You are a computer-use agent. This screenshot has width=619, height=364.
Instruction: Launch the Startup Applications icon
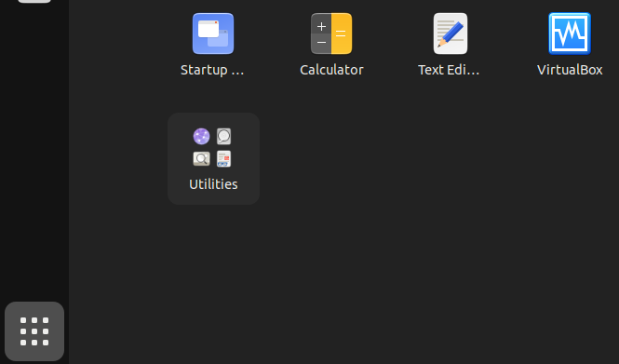[213, 34]
